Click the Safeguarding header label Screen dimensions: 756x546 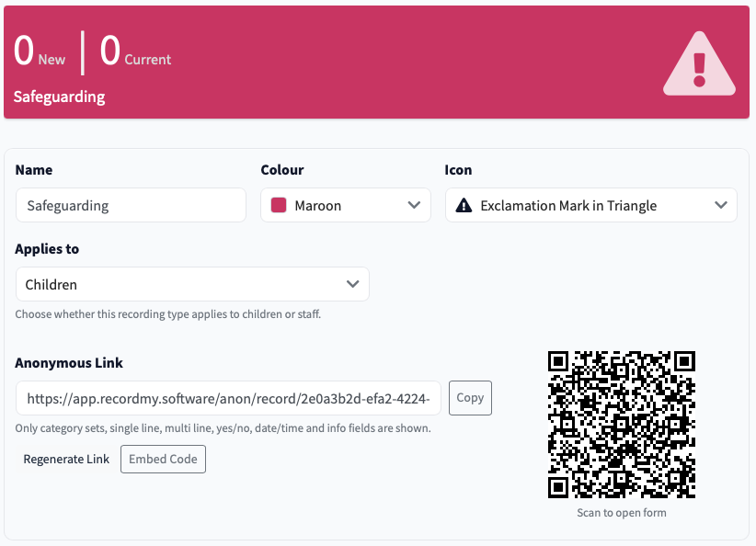click(x=59, y=97)
